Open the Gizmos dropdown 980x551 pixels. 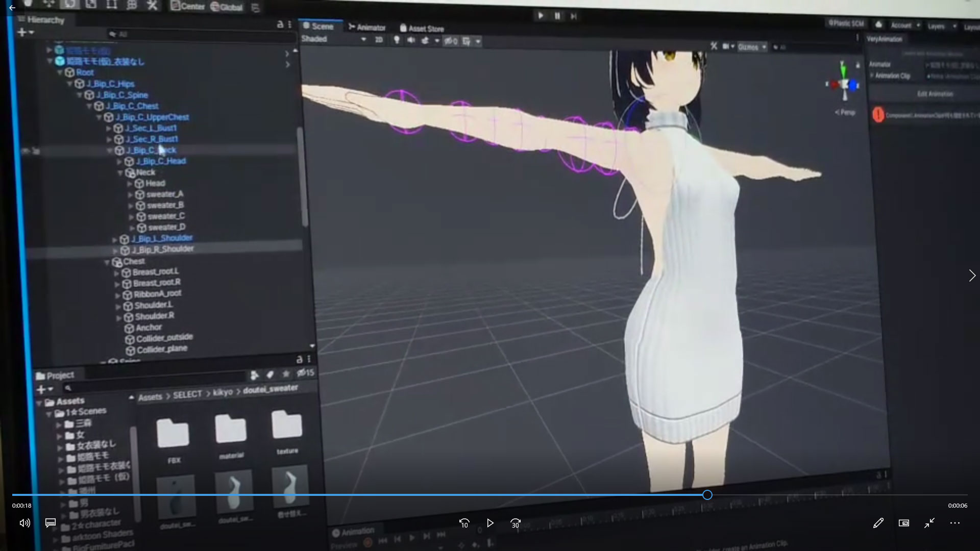click(752, 47)
